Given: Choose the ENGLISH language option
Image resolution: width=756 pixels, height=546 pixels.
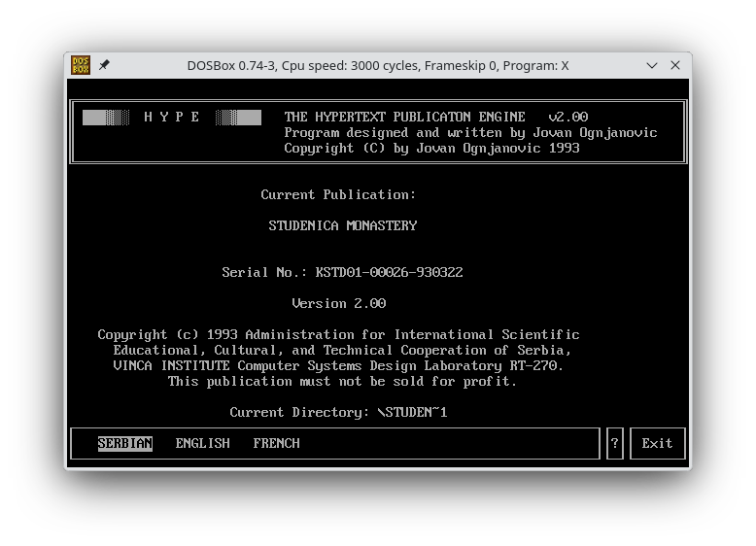Looking at the screenshot, I should pos(202,443).
